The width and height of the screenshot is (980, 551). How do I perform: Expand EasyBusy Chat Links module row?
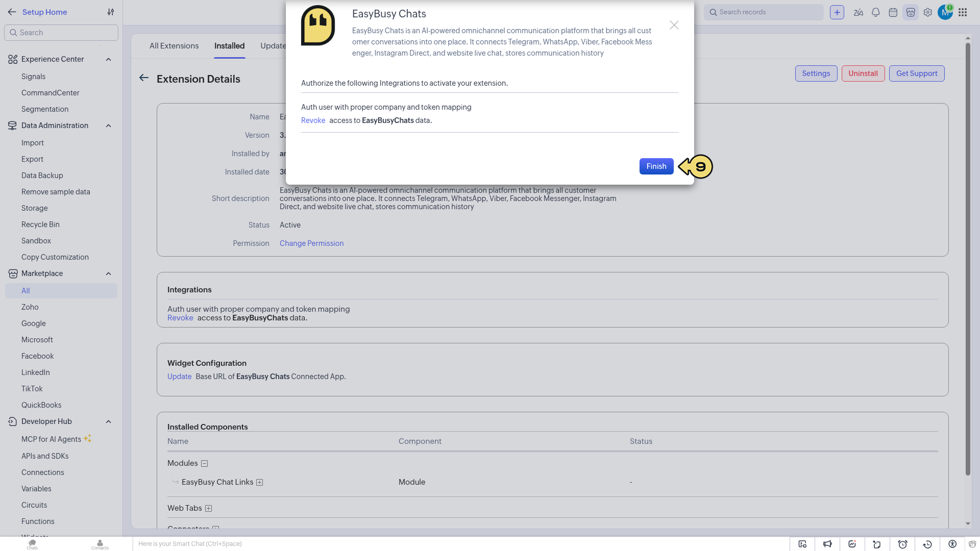259,483
